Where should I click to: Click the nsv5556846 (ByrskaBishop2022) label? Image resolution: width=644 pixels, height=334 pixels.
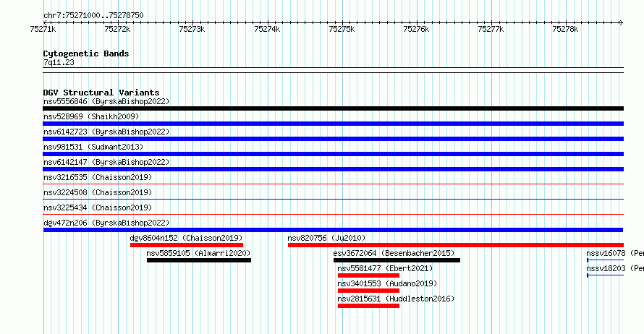point(106,101)
